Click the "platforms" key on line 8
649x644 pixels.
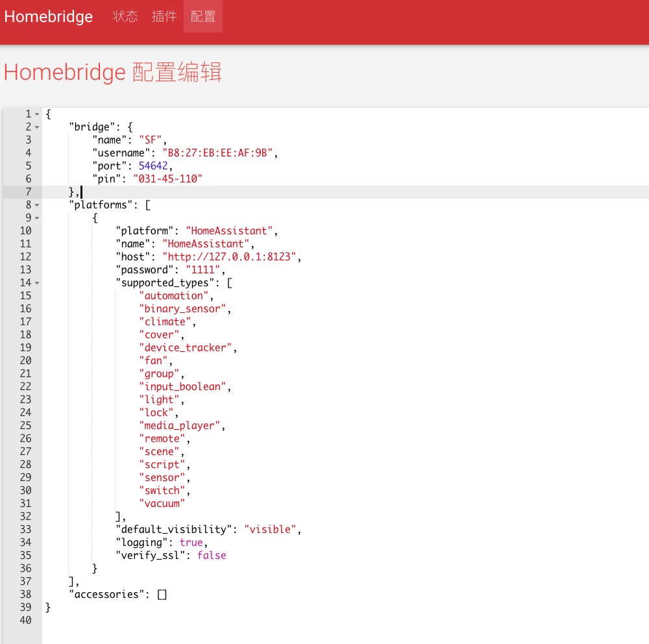[101, 205]
